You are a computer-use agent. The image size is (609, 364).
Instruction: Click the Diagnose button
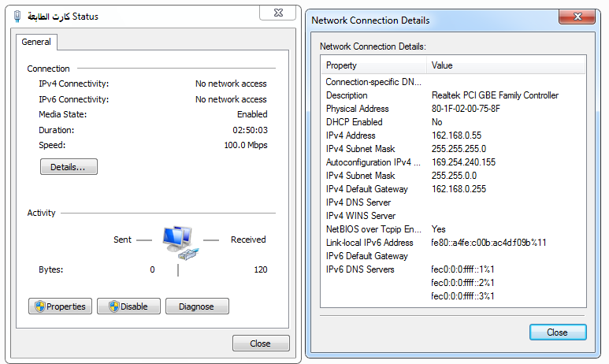coord(197,306)
